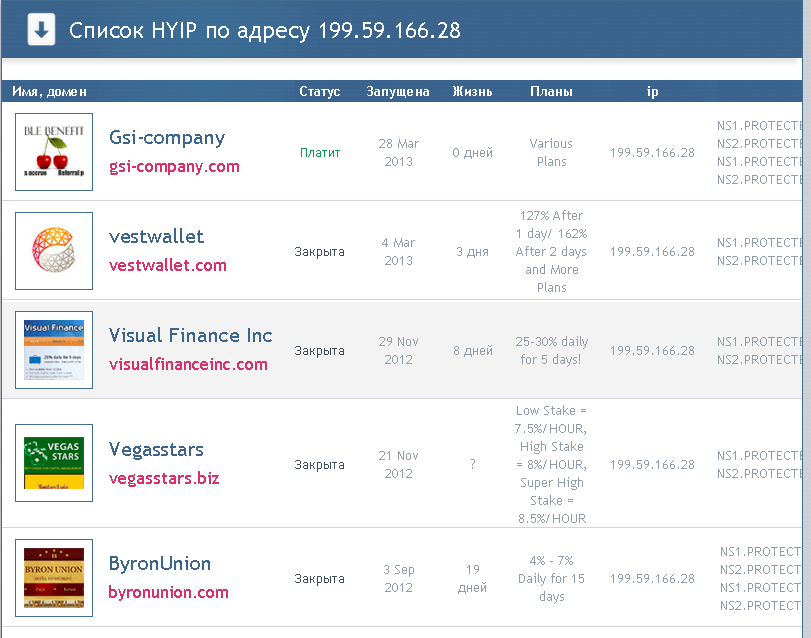Sort by the Жизнь column header
The image size is (811, 638).
point(472,92)
